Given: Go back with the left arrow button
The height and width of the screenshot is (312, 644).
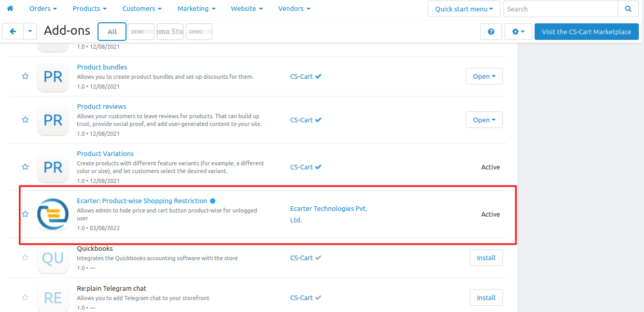Looking at the screenshot, I should (13, 31).
